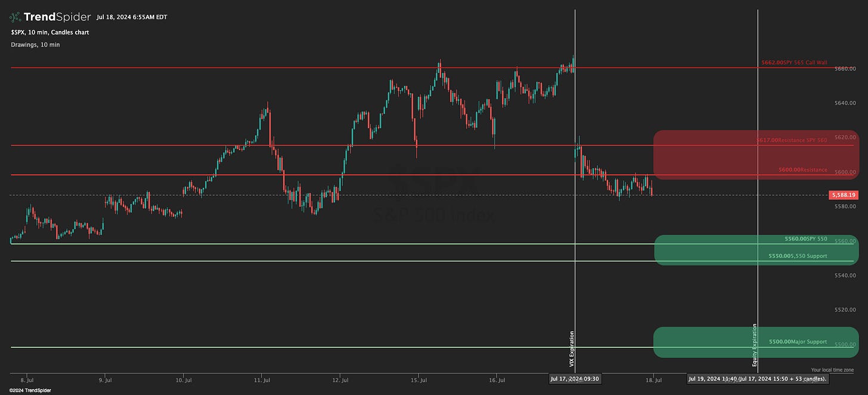Select the 5600.00 Resistance line label

[802, 170]
